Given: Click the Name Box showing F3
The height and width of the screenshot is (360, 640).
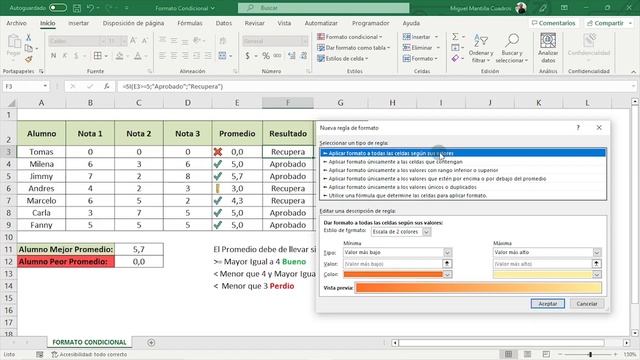Looking at the screenshot, I should point(24,87).
